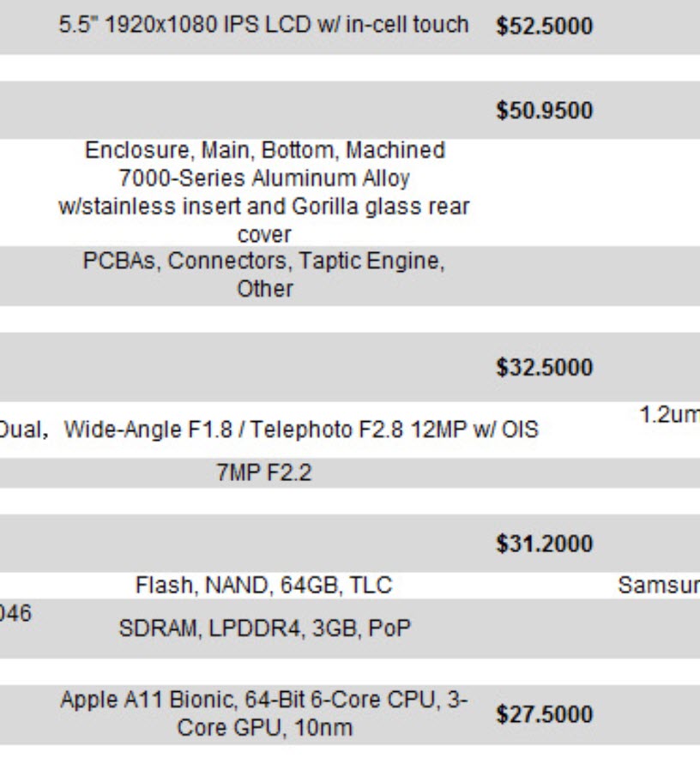Click the empty description cell beside $50.9500
The height and width of the screenshot is (770, 700).
point(263,111)
